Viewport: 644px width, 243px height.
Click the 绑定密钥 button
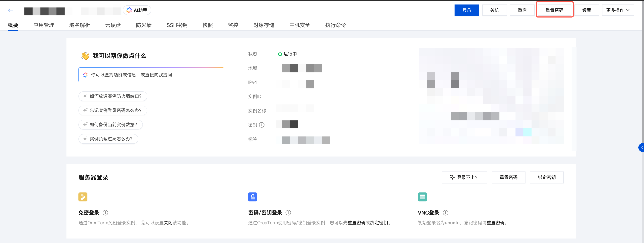click(546, 177)
